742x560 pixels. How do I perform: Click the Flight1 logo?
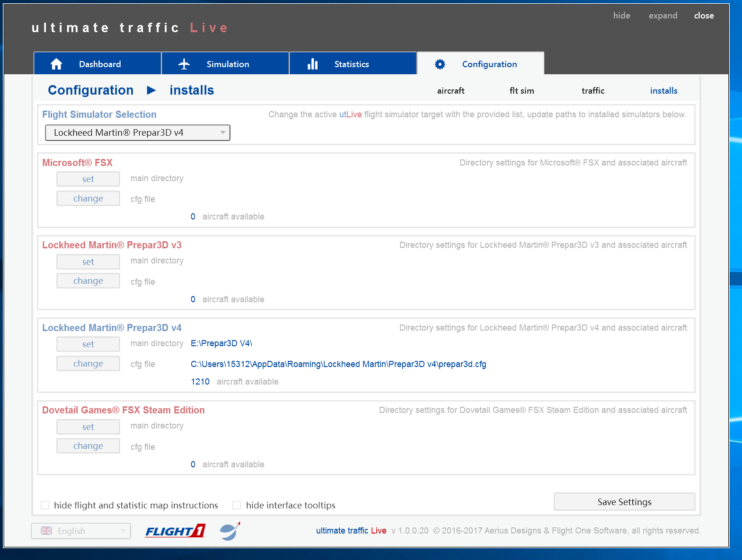click(x=175, y=531)
